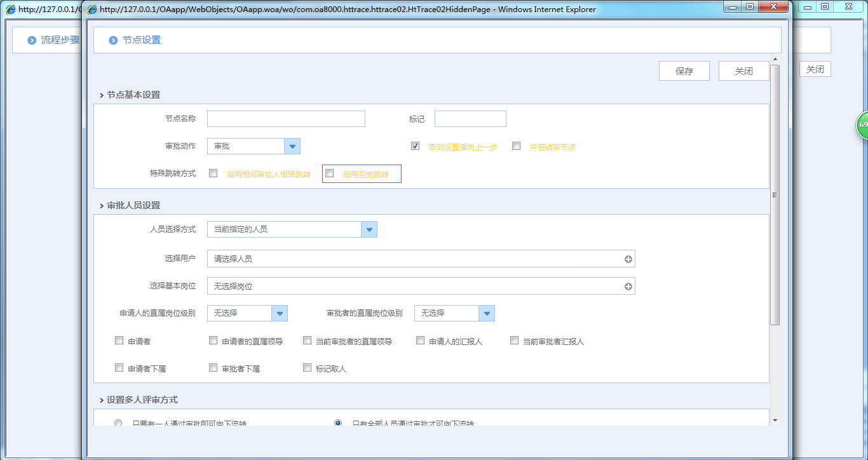This screenshot has height=460, width=868.
Task: Click the 流程步骤 header arrow icon
Action: [32, 40]
